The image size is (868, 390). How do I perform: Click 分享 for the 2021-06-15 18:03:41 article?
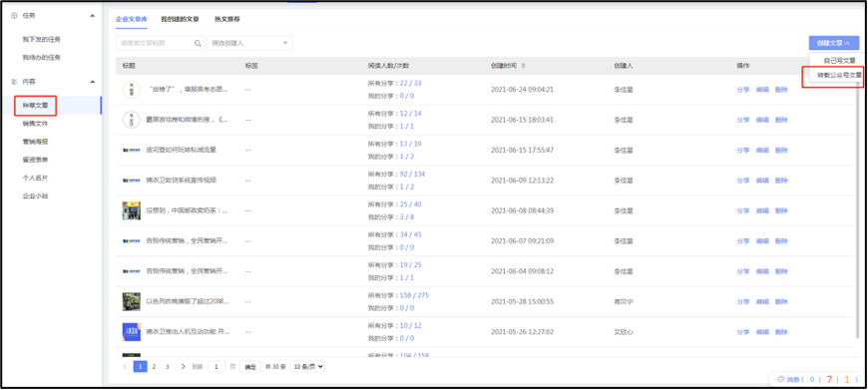tap(743, 120)
